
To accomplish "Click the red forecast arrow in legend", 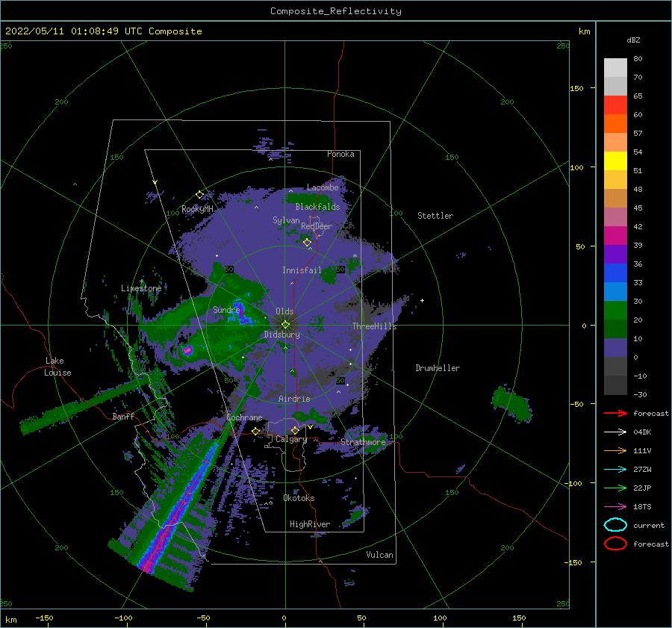I will pyautogui.click(x=615, y=413).
